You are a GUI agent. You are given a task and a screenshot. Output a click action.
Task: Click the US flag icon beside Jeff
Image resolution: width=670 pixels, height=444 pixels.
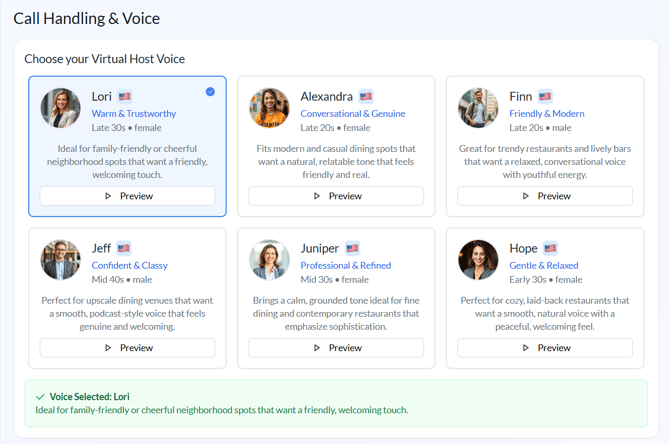(x=124, y=248)
